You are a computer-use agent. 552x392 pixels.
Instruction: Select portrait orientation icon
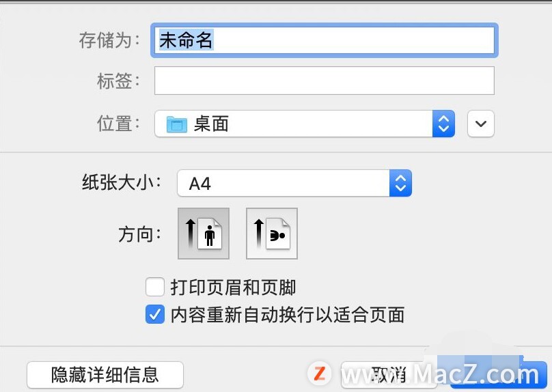[x=204, y=234]
